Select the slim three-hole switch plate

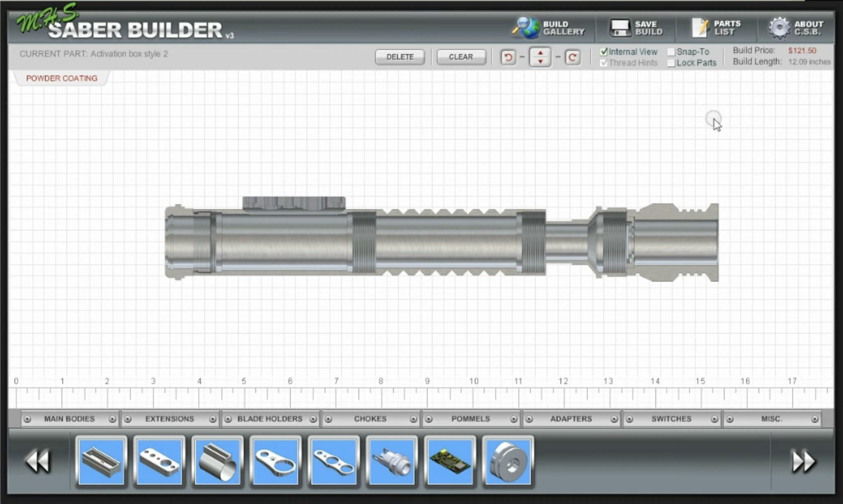pos(334,462)
